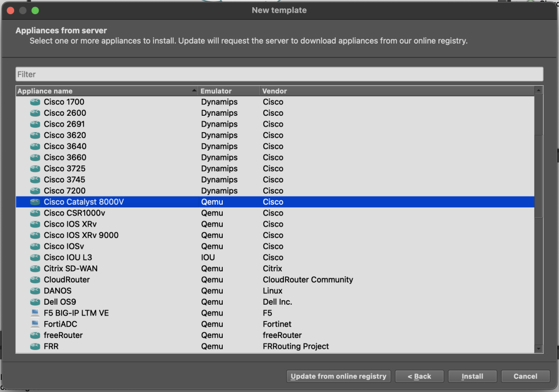The width and height of the screenshot is (559, 392).
Task: Click the router icon beside Citrix SD-WAN
Action: [35, 269]
